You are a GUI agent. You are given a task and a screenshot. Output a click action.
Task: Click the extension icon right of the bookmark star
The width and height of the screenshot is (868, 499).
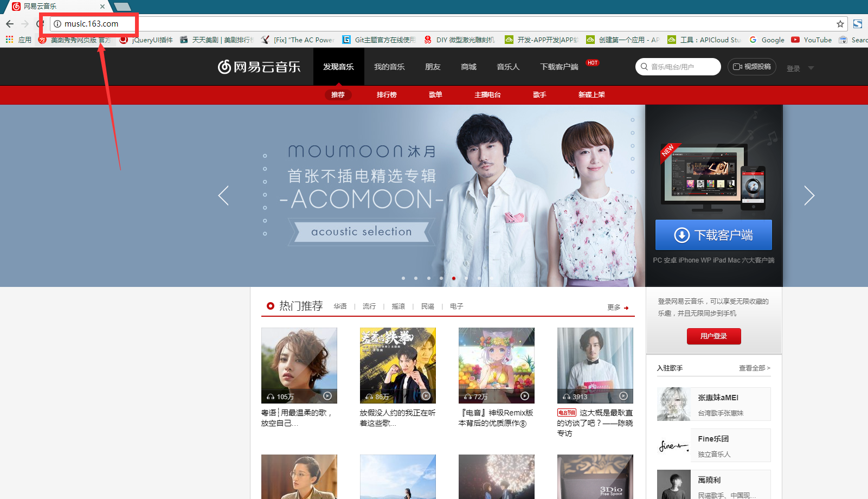tap(858, 24)
